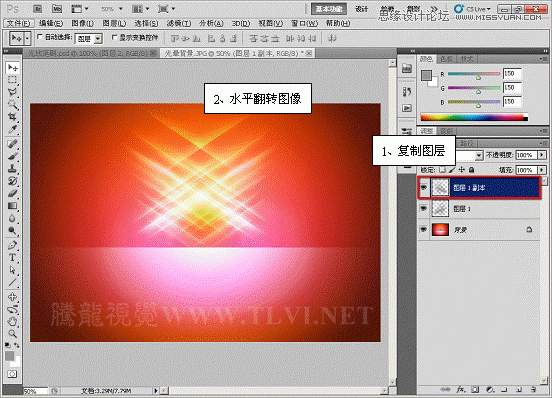
Task: Open the 填充 fill slider arrow
Action: tap(542, 170)
